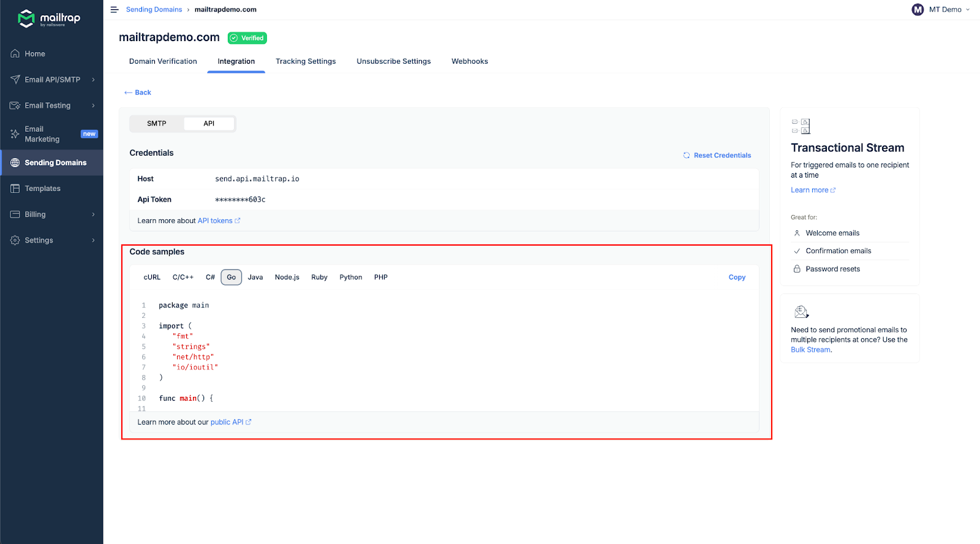Click external link icon beside public API
Screen dimensions: 980x544
click(x=249, y=422)
